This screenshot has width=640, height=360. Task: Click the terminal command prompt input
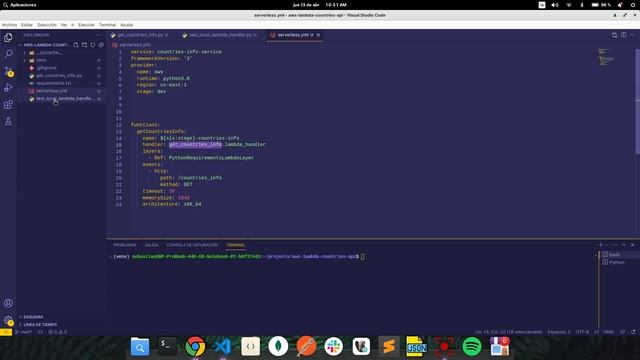[362, 257]
